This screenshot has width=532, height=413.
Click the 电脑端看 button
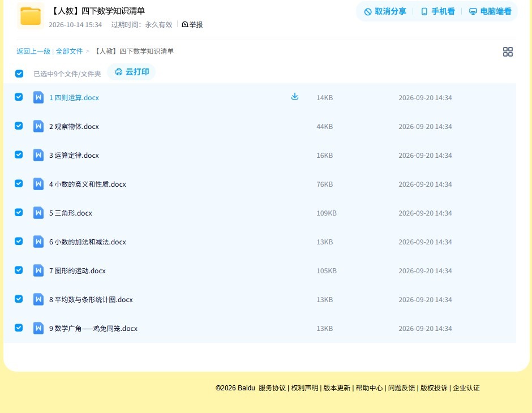490,11
